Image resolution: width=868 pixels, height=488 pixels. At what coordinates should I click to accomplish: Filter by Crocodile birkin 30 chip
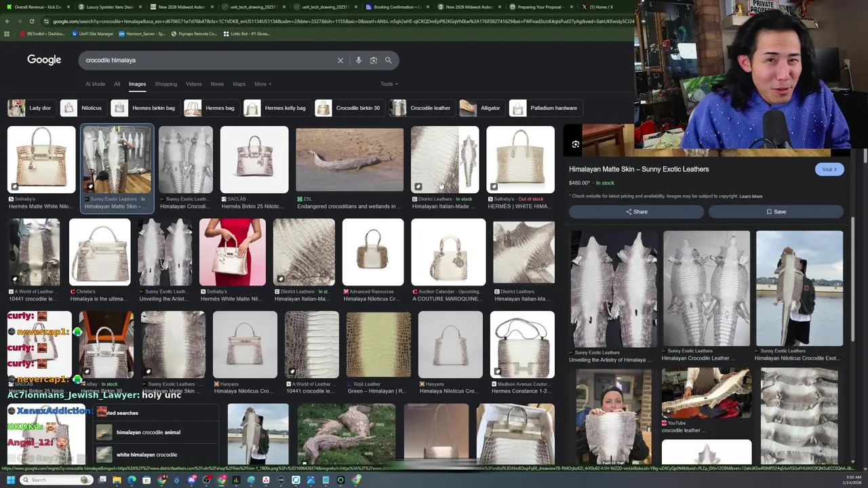click(349, 108)
